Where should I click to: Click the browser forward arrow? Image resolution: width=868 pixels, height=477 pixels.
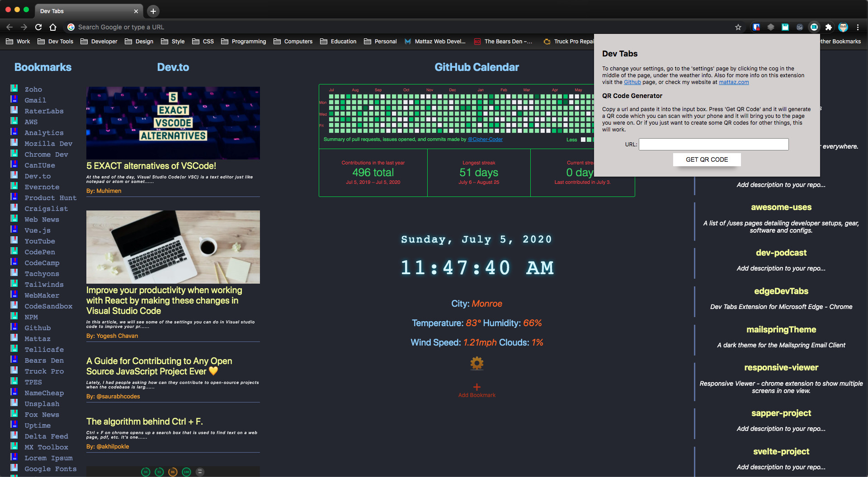click(24, 27)
